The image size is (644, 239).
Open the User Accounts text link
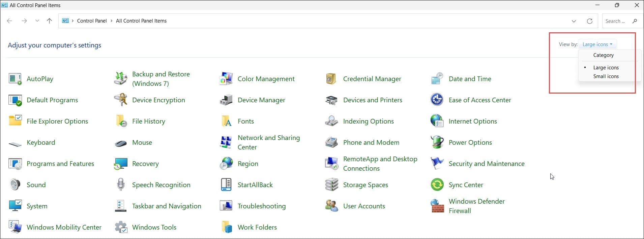[364, 206]
